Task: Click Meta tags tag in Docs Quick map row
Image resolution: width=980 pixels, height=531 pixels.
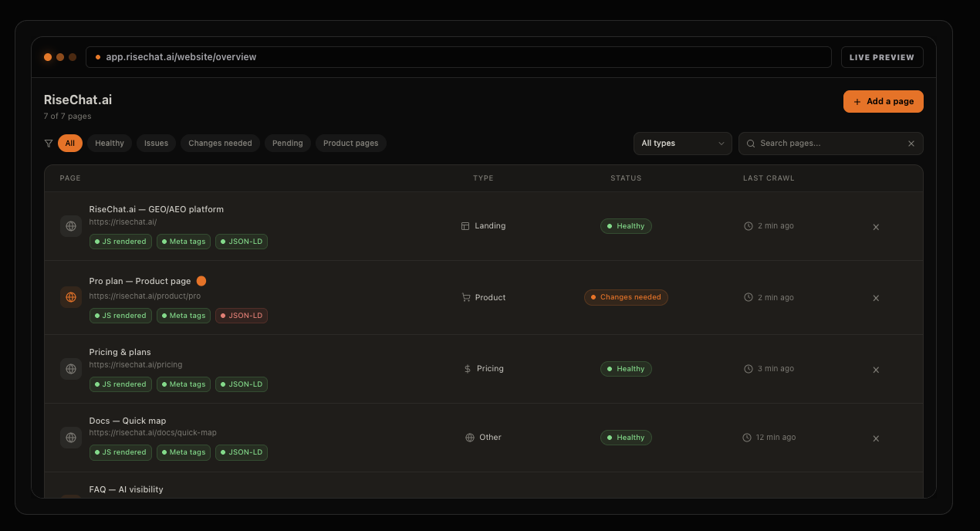Action: click(x=184, y=452)
